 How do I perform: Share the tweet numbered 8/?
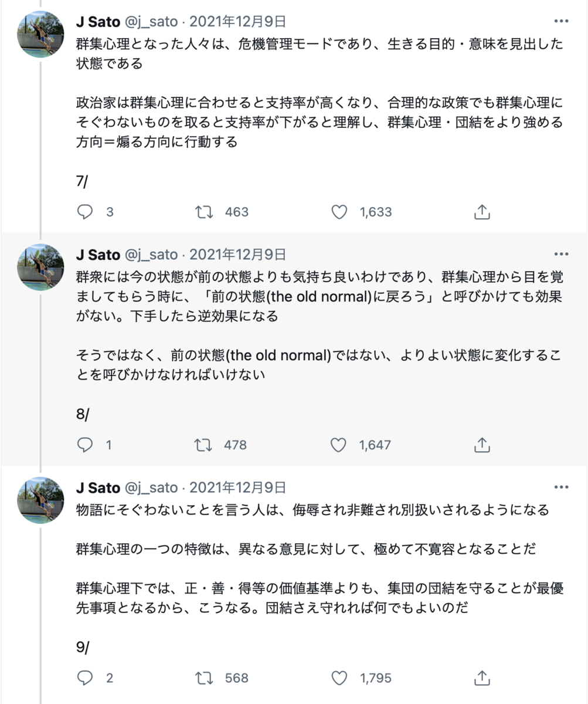point(481,445)
